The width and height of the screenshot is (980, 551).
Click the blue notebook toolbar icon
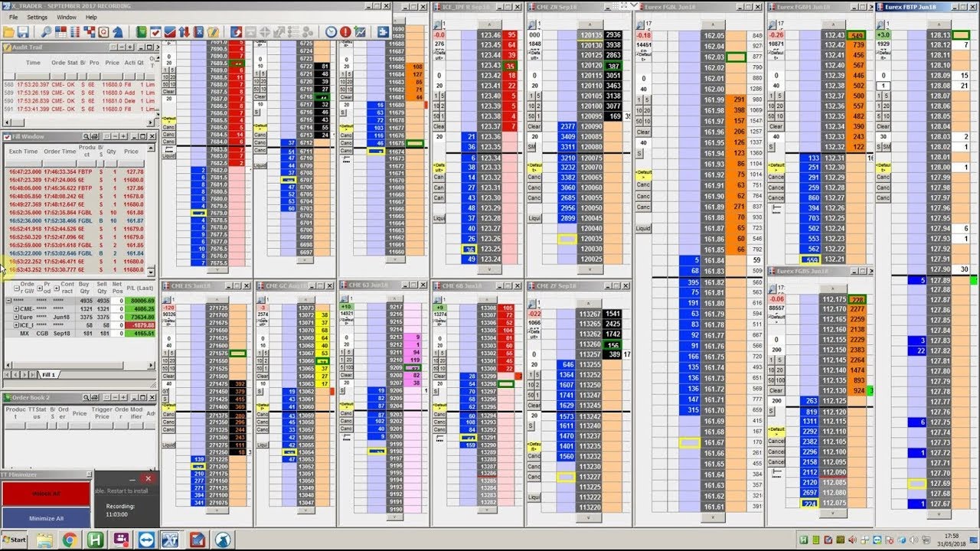click(x=199, y=32)
